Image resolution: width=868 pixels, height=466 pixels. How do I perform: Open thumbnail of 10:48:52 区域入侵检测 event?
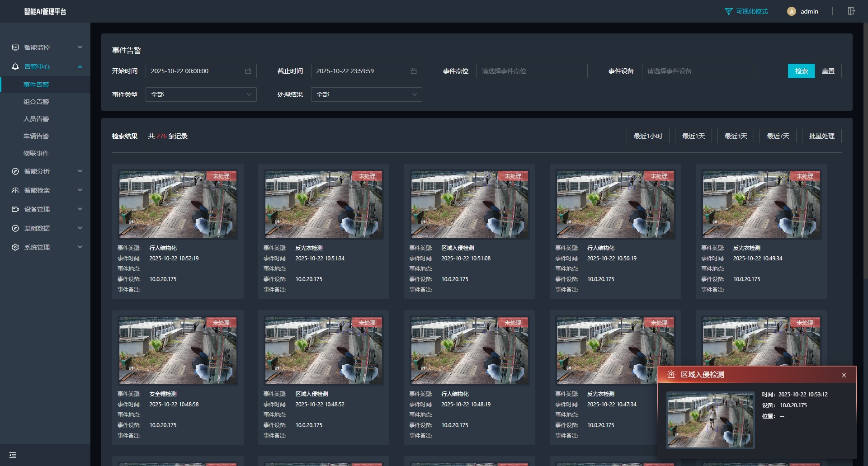click(x=324, y=351)
